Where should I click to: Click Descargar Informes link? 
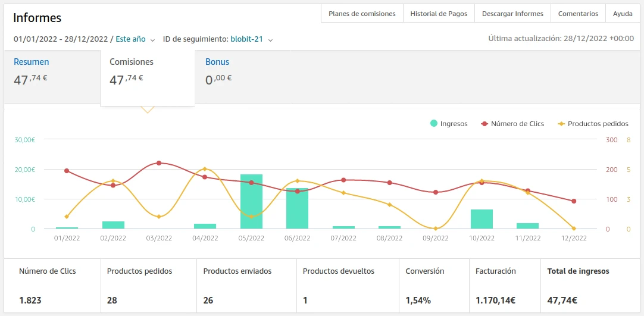[512, 14]
